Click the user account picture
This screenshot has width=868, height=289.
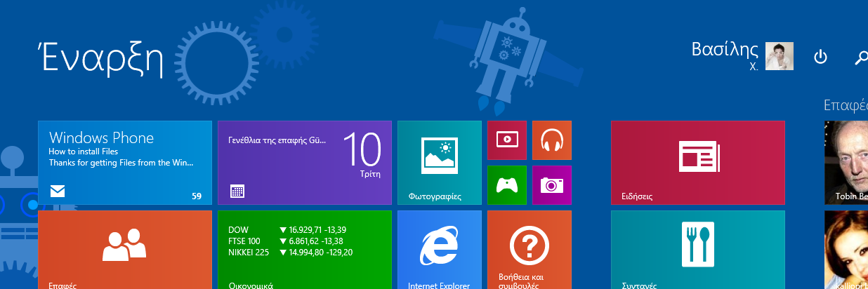click(x=780, y=56)
